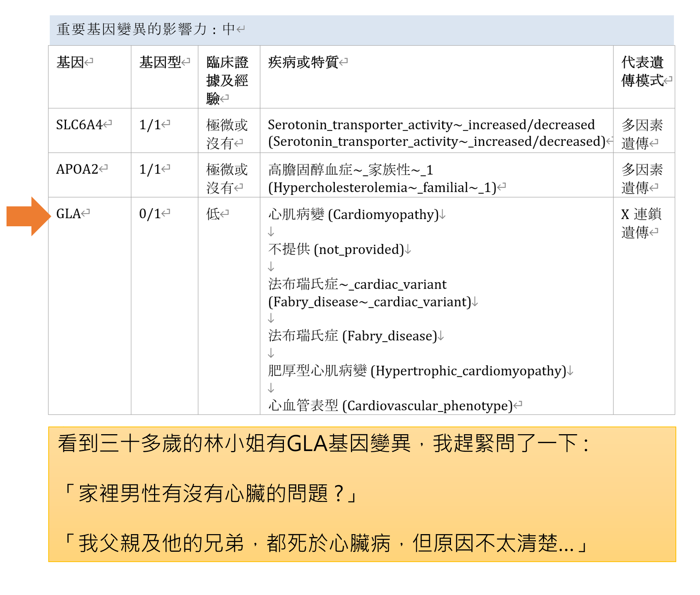This screenshot has width=700, height=595.
Task: Click the 低 evidence cell
Action: [x=213, y=214]
